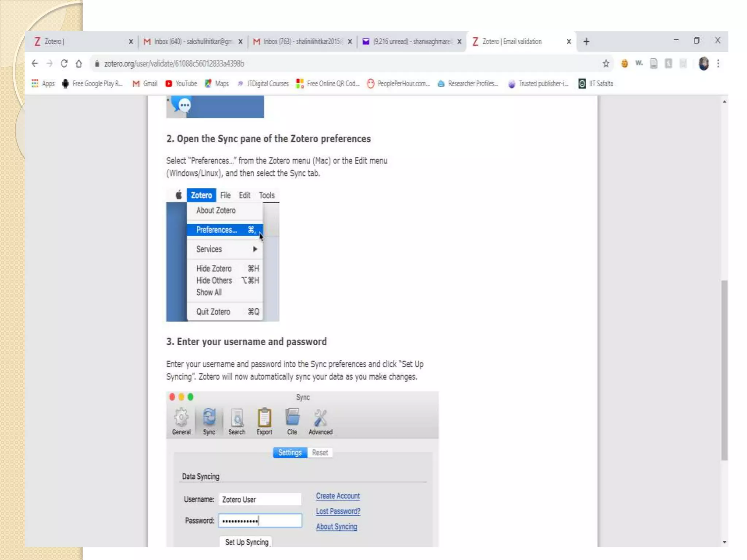747x560 pixels.
Task: Close the Inbox (763) tab
Action: pyautogui.click(x=350, y=42)
